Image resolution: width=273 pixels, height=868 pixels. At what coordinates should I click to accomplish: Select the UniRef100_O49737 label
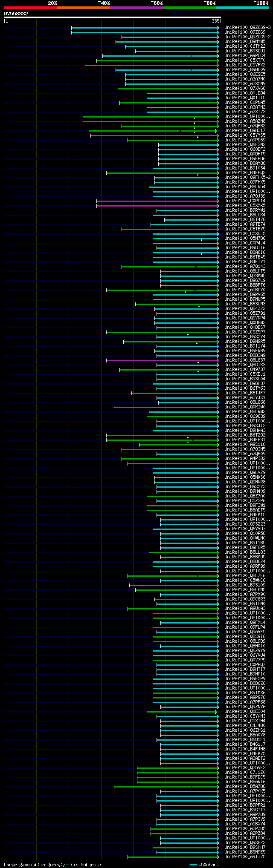pyautogui.click(x=245, y=369)
